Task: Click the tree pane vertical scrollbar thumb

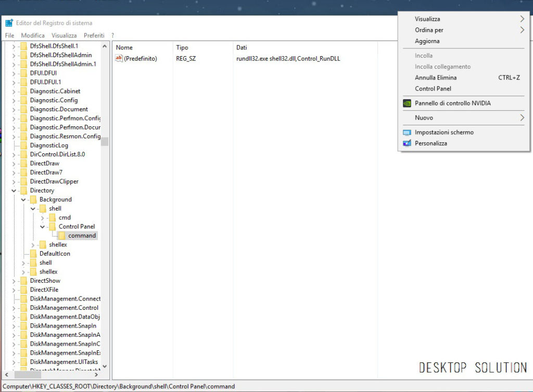Action: pos(105,141)
